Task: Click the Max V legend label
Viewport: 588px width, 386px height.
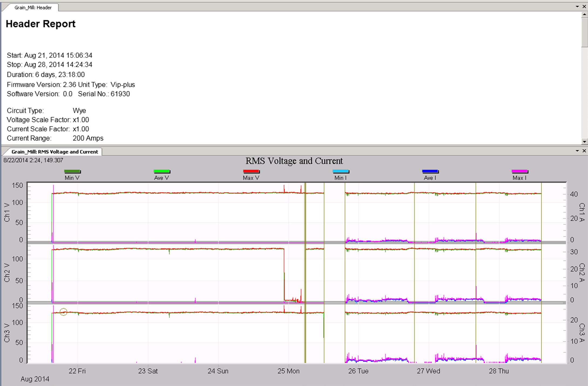Action: click(251, 178)
